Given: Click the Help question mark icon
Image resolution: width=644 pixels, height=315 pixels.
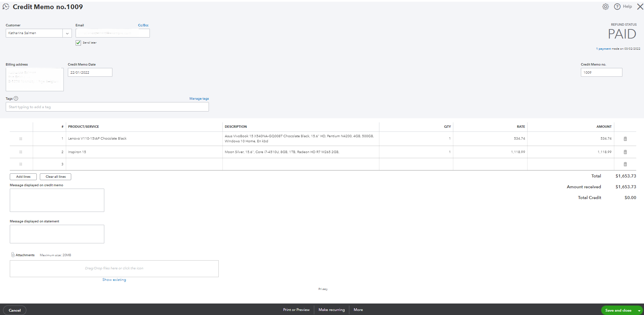Looking at the screenshot, I should pos(617,7).
